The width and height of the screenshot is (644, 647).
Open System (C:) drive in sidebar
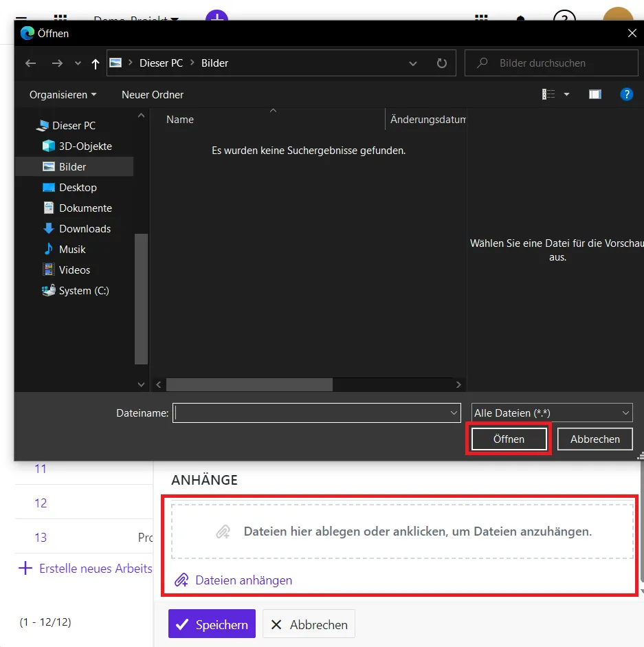(x=84, y=291)
